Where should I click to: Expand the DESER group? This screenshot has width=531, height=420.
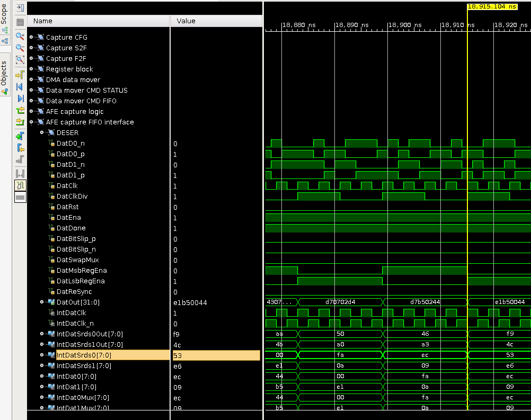click(x=42, y=132)
